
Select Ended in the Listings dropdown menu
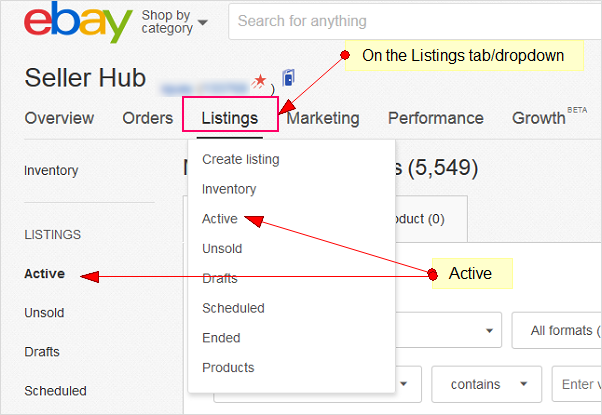click(x=221, y=338)
